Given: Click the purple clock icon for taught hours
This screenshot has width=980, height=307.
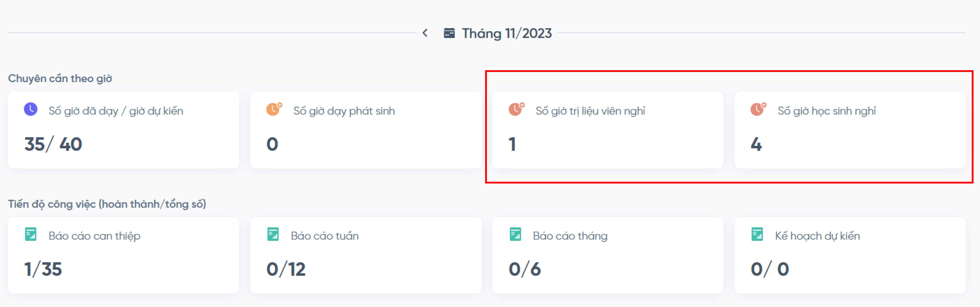Looking at the screenshot, I should [31, 109].
